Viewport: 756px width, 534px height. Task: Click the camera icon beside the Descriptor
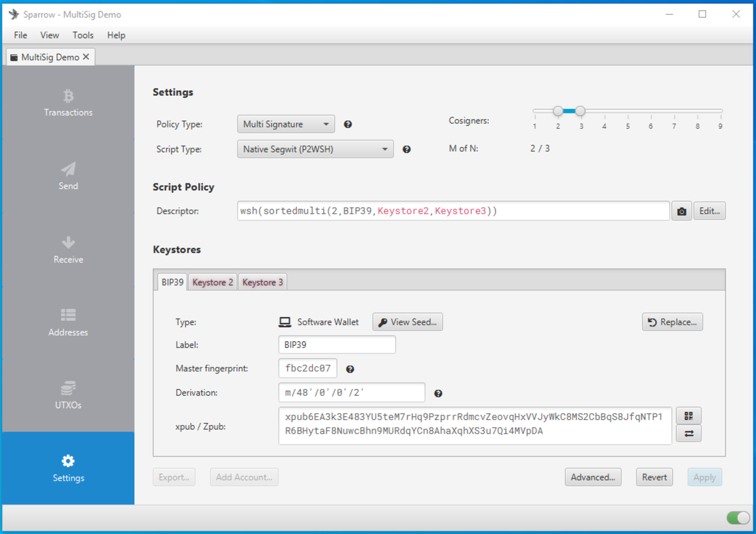(x=681, y=211)
